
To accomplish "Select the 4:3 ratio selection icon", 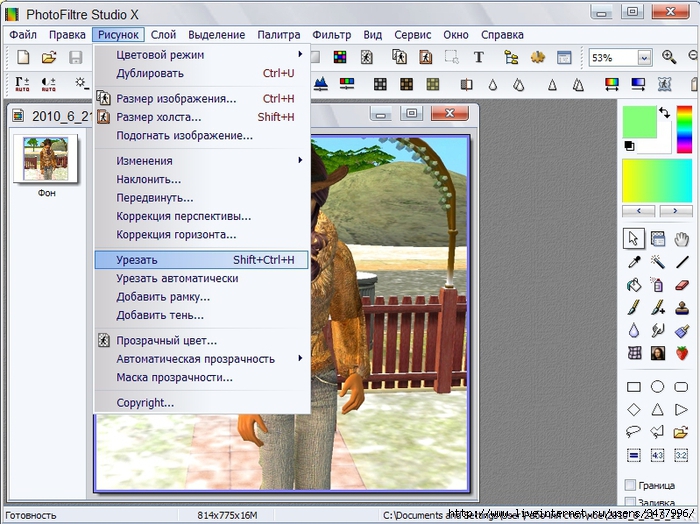I will coord(657,455).
